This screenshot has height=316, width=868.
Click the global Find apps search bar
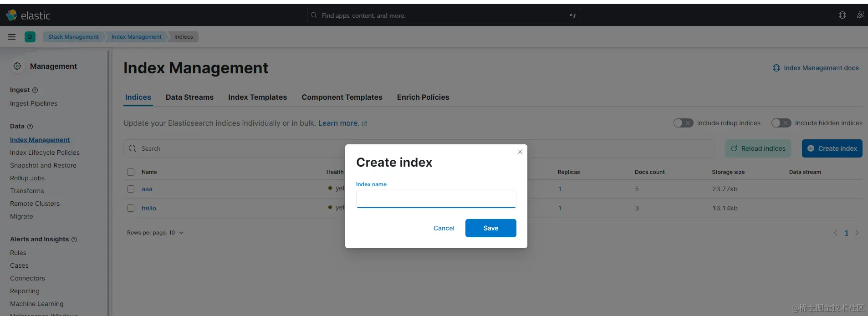click(x=443, y=15)
